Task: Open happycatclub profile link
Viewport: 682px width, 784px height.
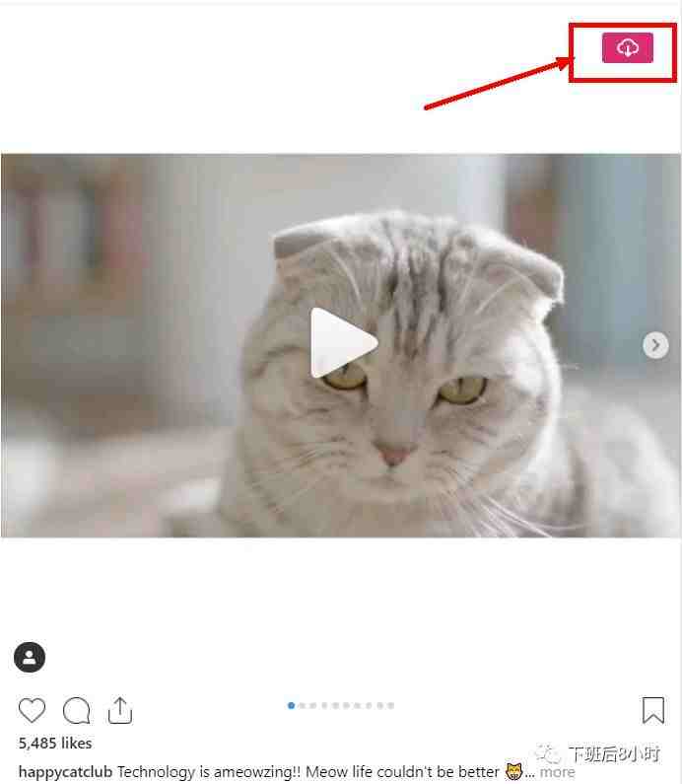Action: click(x=65, y=772)
